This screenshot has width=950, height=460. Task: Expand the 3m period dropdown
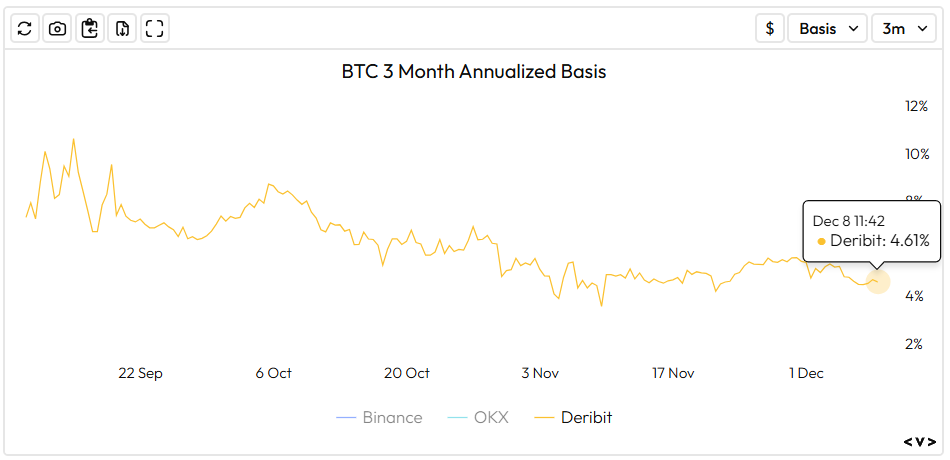[x=904, y=28]
